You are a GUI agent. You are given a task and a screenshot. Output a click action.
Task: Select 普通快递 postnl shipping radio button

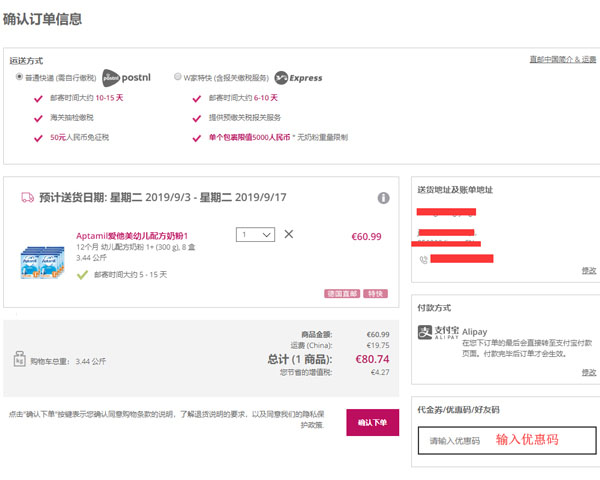point(19,77)
